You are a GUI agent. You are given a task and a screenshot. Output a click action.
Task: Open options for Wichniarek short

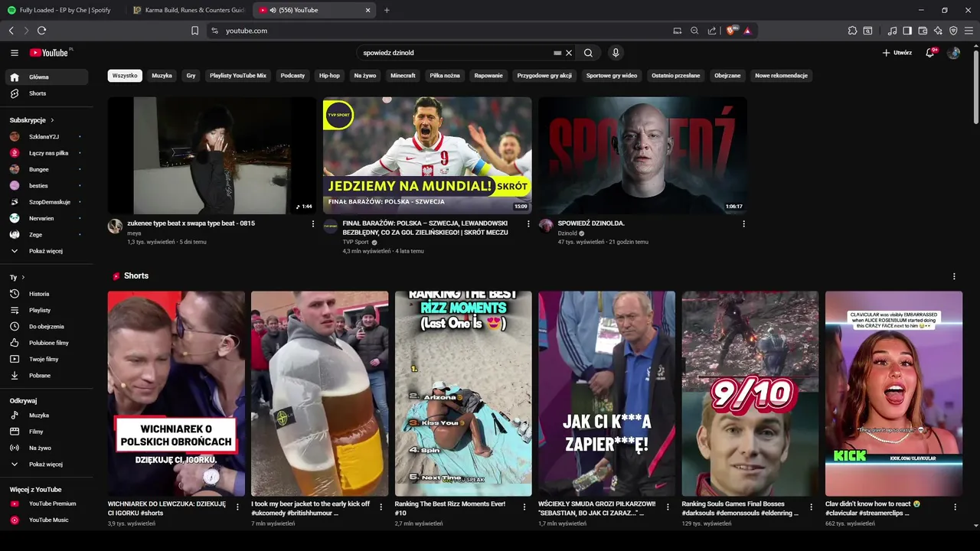point(237,507)
